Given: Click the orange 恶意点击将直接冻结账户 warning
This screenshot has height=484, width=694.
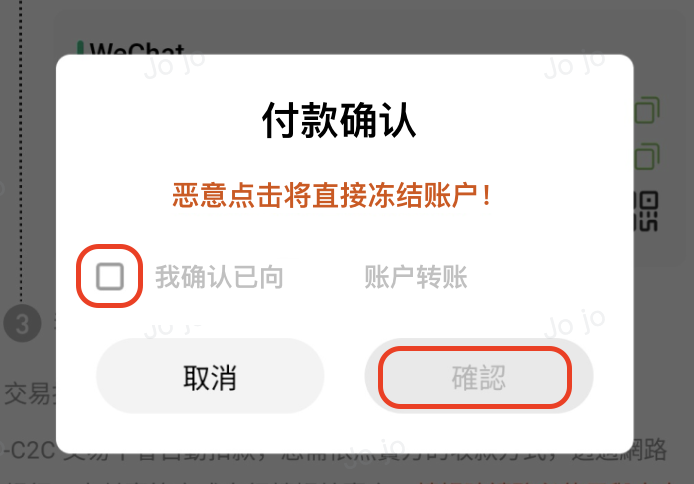Looking at the screenshot, I should click(332, 195).
